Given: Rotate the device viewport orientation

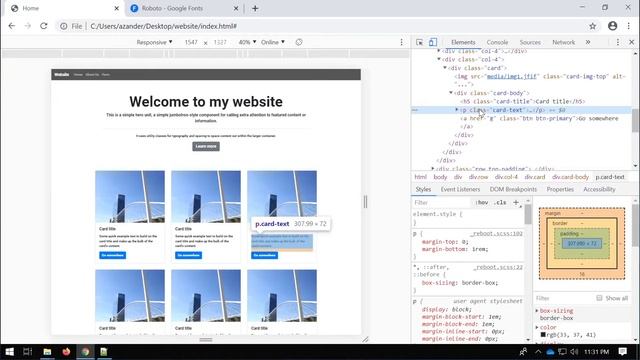Looking at the screenshot, I should (x=299, y=42).
